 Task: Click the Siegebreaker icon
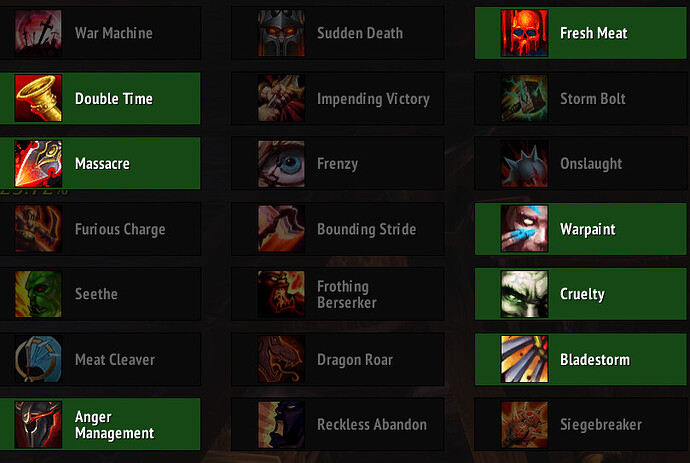pos(525,424)
